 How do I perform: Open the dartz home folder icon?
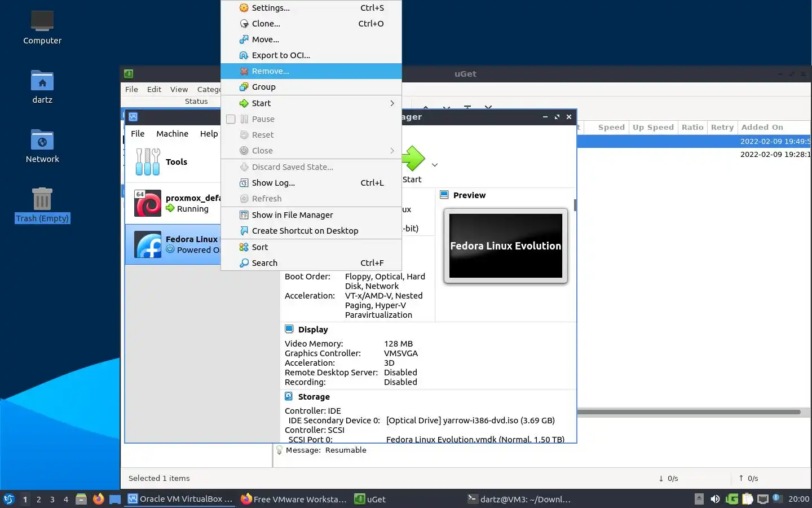tap(42, 87)
